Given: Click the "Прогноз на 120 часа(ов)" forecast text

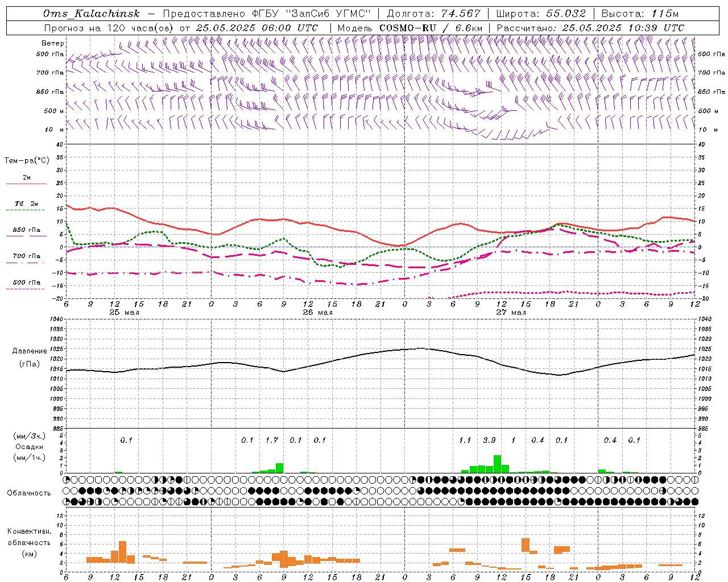Looking at the screenshot, I should (110, 28).
